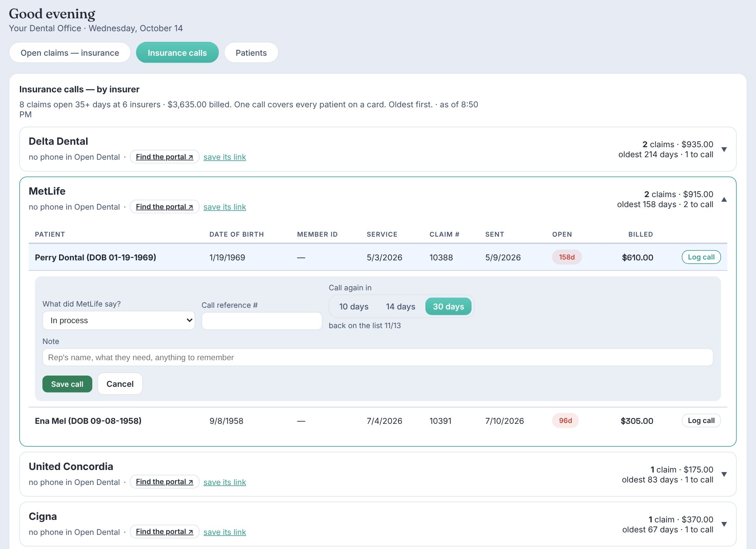Click sent date 5/9/2026

pyautogui.click(x=503, y=257)
